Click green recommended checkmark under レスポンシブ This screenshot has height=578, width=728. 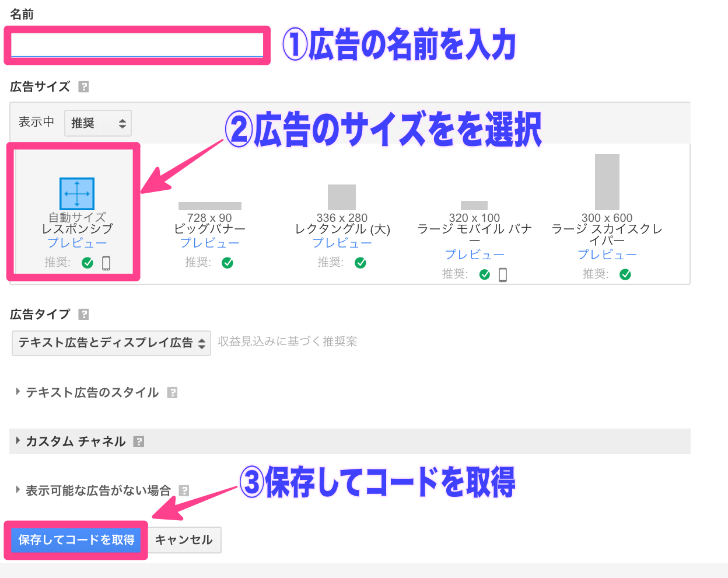[x=87, y=263]
